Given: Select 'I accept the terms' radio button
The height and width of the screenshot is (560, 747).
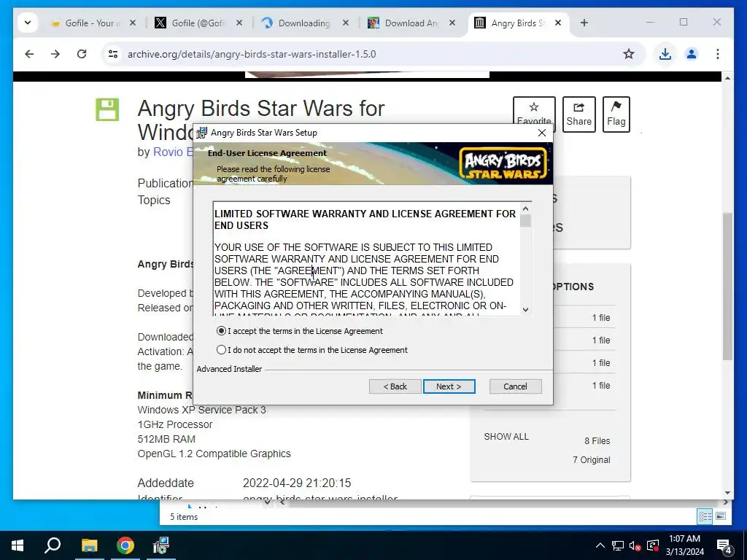Looking at the screenshot, I should click(221, 331).
